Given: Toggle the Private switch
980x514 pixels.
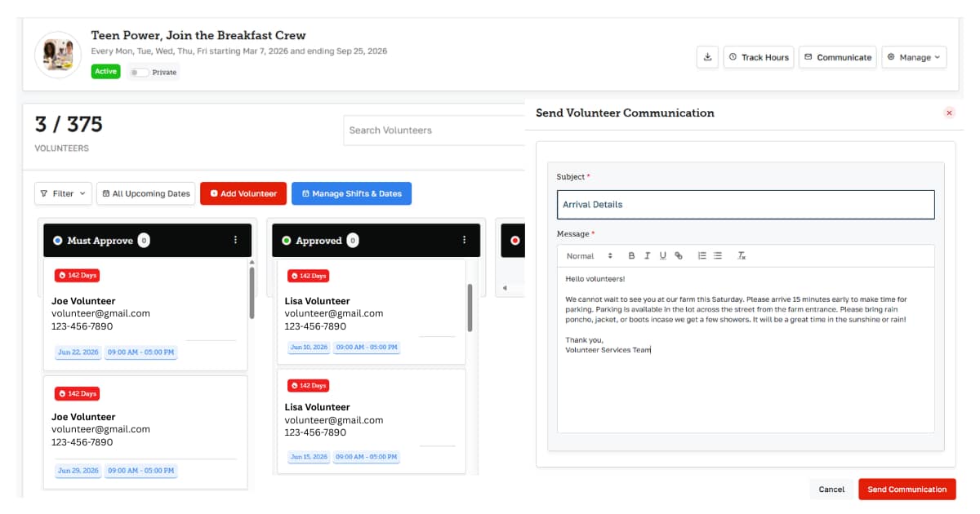Looking at the screenshot, I should coord(140,73).
